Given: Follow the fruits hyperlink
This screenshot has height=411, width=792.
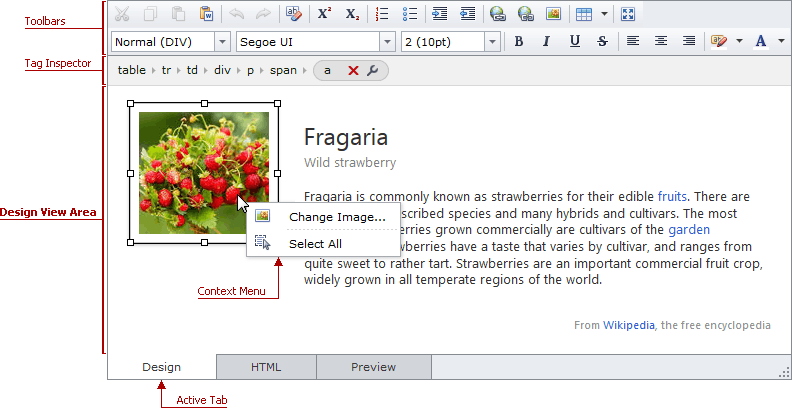Looking at the screenshot, I should coord(672,196).
